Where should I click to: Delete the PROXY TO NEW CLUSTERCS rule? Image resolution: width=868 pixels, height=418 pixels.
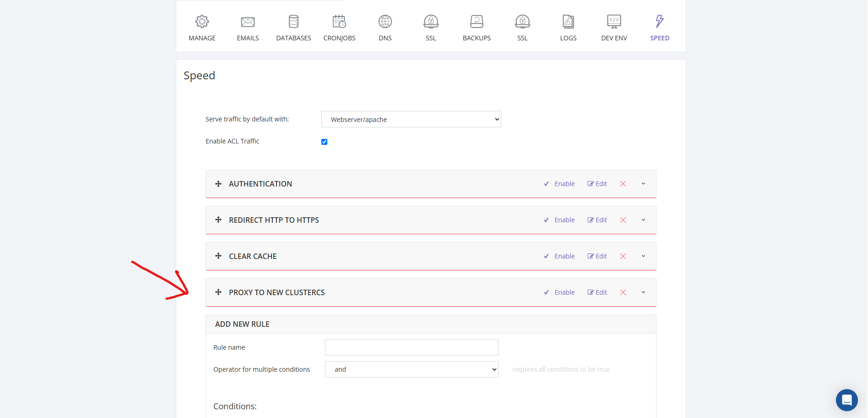point(623,292)
